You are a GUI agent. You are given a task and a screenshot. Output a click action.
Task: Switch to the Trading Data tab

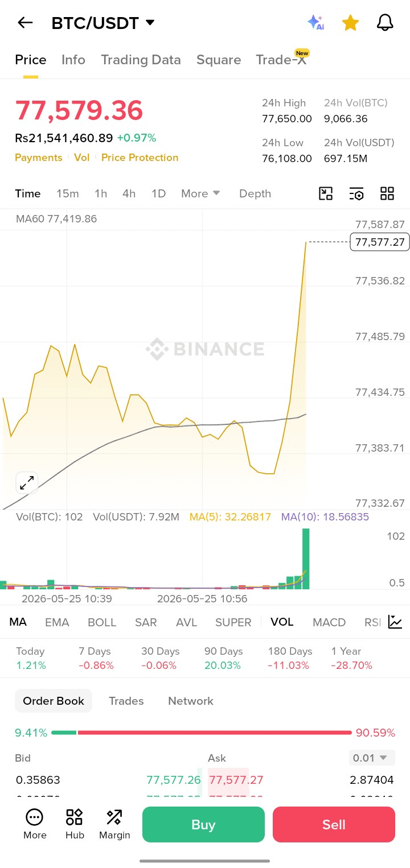point(141,60)
